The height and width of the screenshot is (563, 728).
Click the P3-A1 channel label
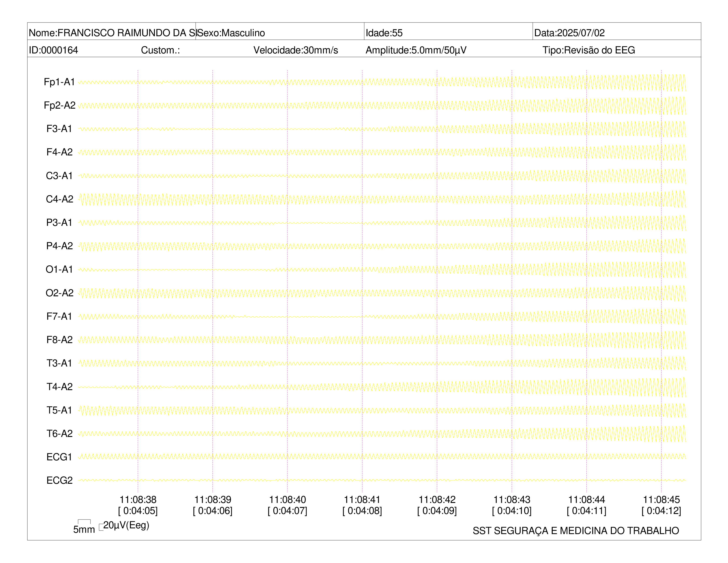[59, 223]
